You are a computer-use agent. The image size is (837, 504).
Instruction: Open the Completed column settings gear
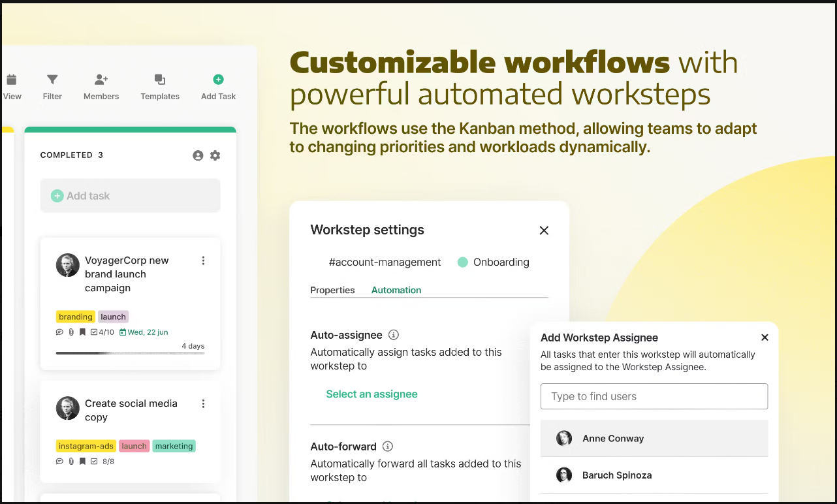click(x=215, y=155)
